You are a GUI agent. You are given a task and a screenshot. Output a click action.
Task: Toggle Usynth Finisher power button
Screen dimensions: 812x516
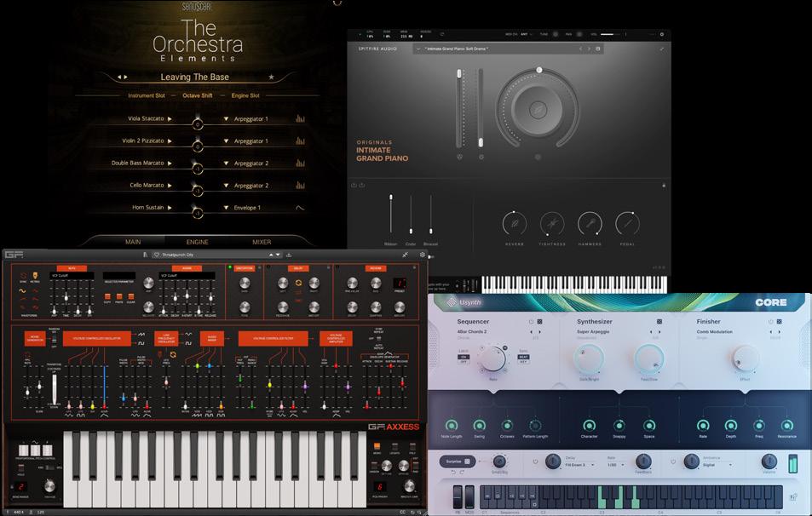[770, 321]
